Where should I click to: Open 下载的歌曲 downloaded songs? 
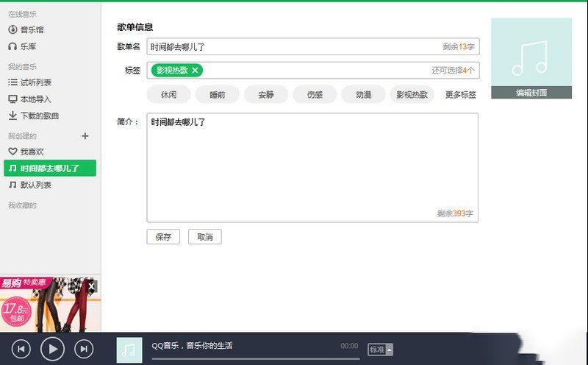pyautogui.click(x=34, y=116)
